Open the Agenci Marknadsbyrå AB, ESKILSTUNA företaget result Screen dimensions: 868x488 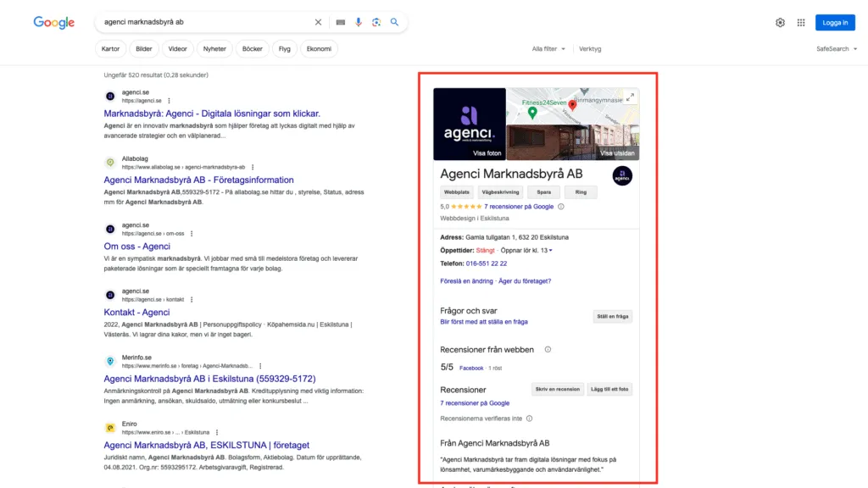(207, 445)
